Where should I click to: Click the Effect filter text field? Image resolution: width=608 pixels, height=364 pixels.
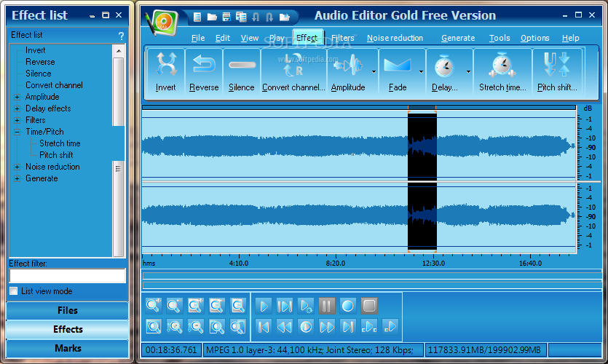[x=68, y=276]
